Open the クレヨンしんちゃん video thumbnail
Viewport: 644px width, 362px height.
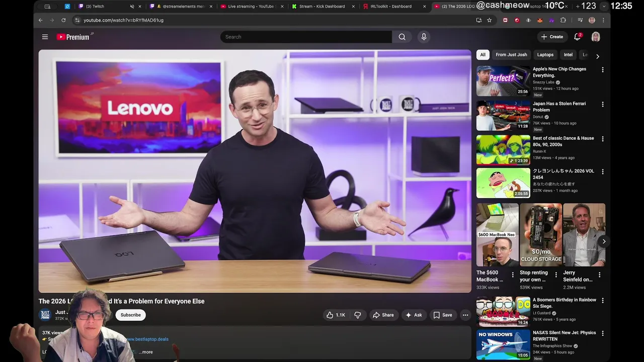503,183
